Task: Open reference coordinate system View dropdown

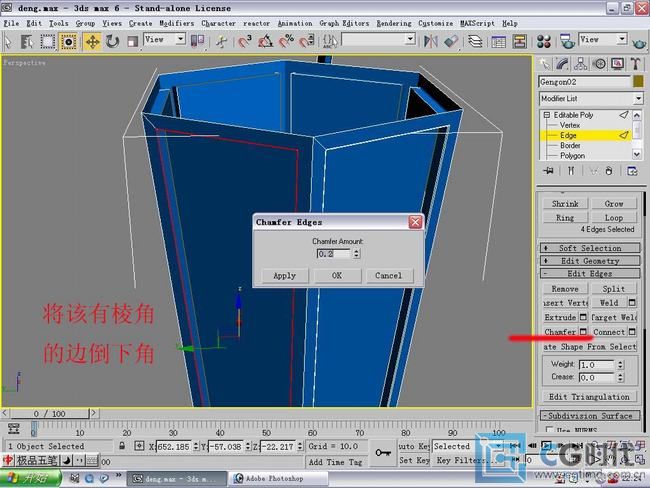Action: point(165,40)
